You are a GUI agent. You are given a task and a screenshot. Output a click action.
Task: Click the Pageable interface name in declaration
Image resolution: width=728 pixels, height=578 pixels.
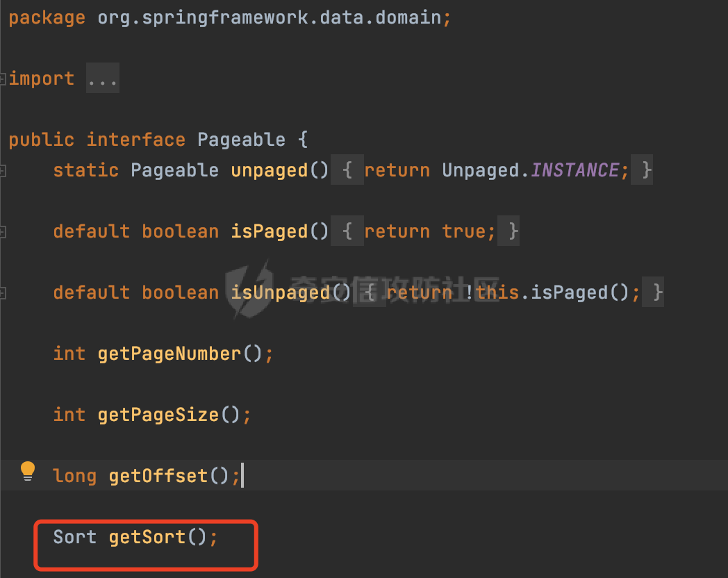click(241, 140)
